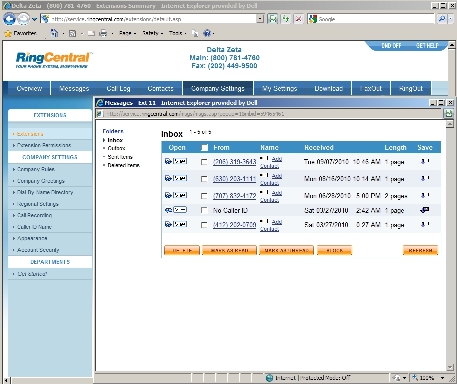Screen dimensions: 457x384
Task: Tick checkbox for No Caller ID message
Action: click(204, 210)
